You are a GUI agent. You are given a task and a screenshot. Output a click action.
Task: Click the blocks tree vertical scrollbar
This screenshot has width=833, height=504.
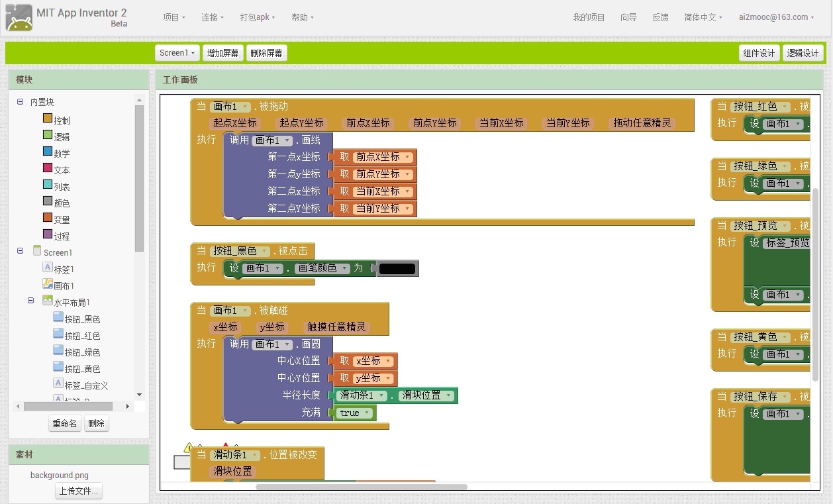[139, 177]
